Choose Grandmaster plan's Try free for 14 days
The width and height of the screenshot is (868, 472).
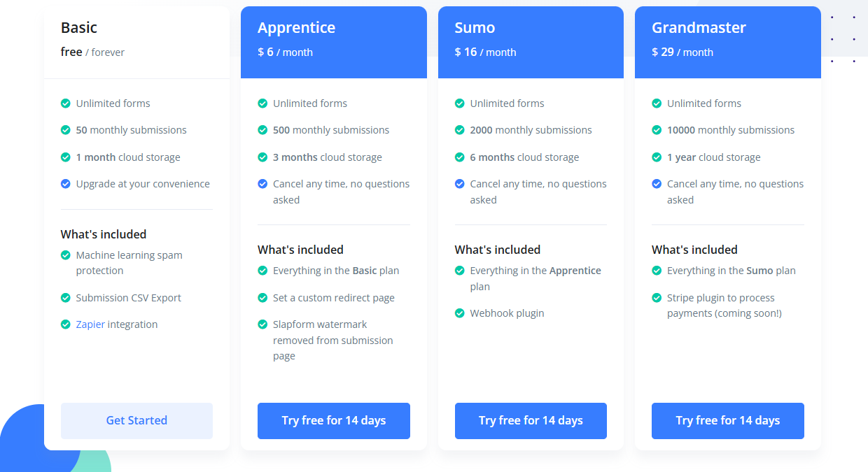[x=727, y=420]
